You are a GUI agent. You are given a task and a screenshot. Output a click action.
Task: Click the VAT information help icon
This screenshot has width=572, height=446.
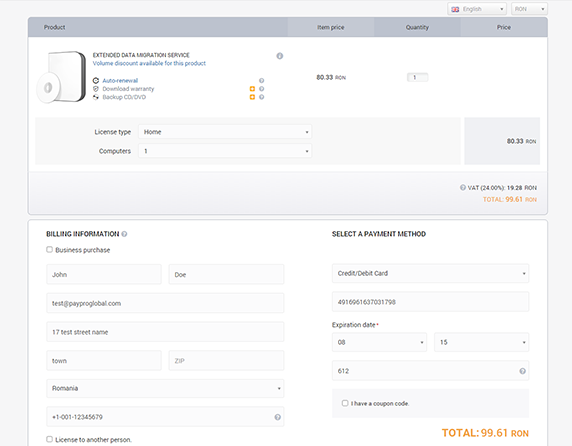click(x=463, y=187)
